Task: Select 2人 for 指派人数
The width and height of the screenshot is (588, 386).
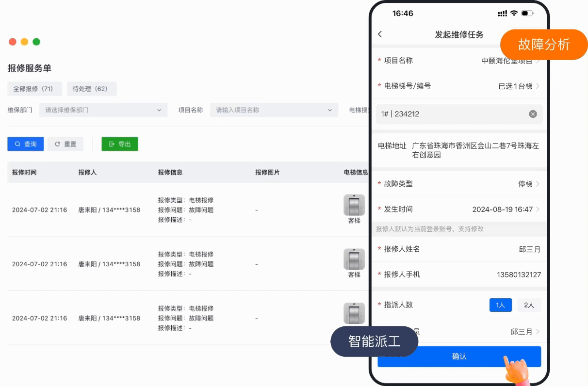Action: [529, 305]
